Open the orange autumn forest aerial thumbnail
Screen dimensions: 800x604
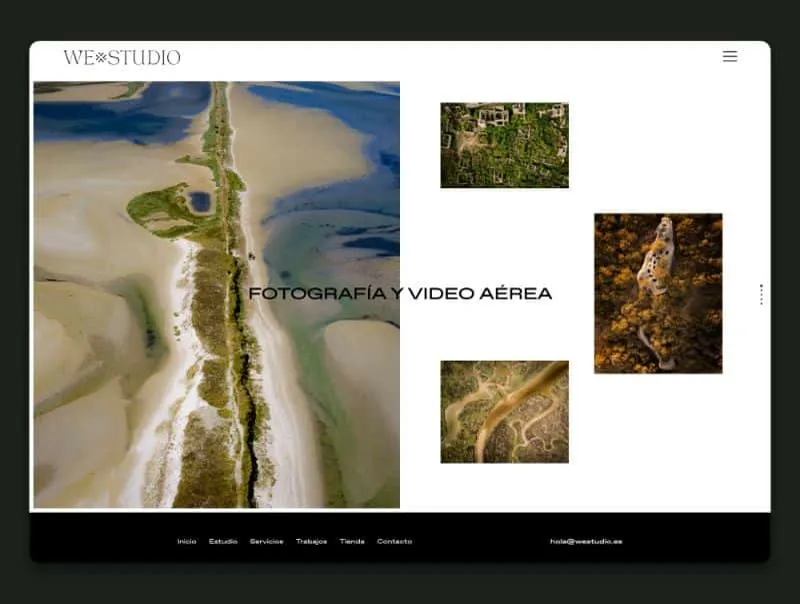click(658, 293)
